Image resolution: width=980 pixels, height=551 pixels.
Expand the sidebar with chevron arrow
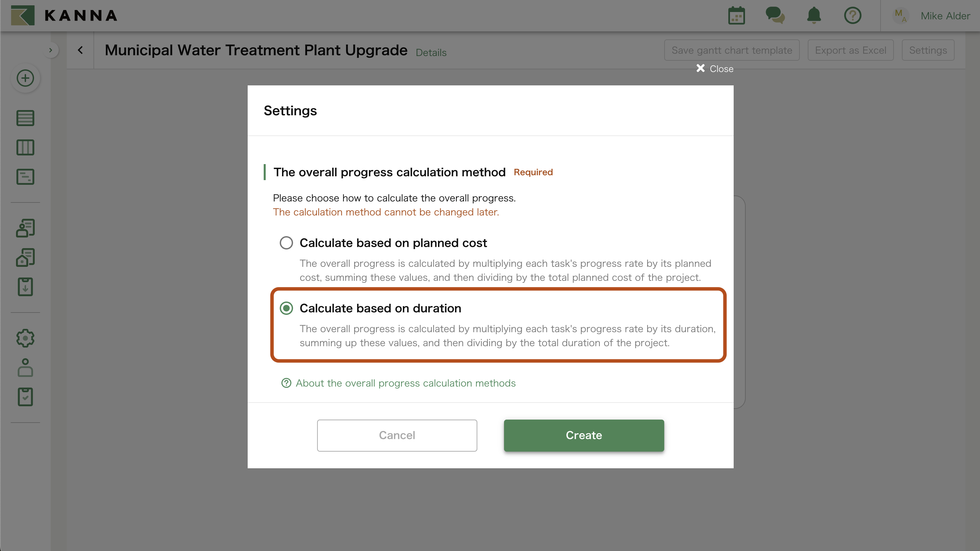coord(51,50)
